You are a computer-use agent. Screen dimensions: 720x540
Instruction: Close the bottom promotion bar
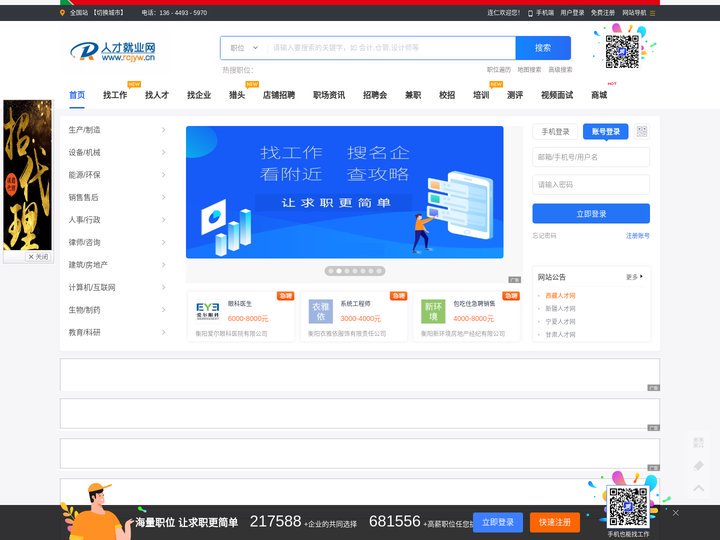675,512
